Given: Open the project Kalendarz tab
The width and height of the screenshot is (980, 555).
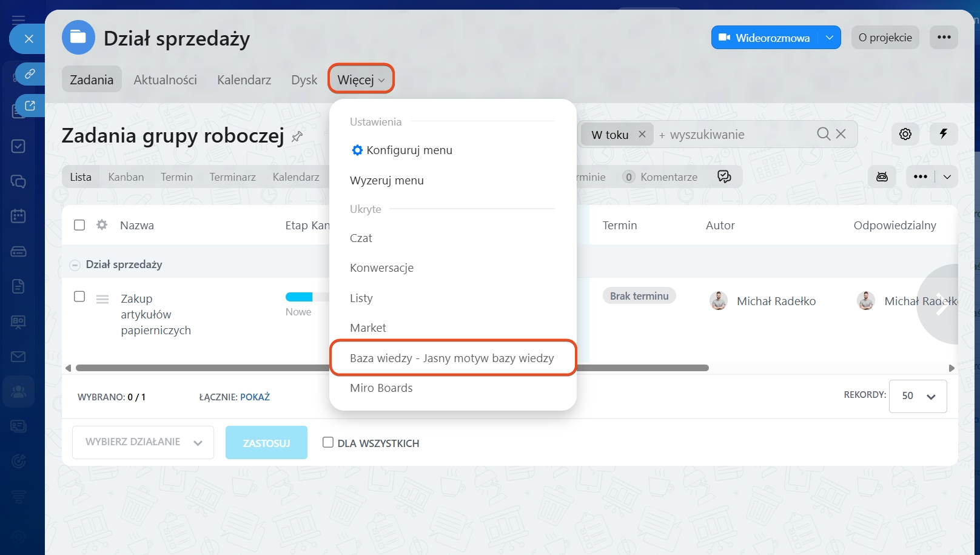Looking at the screenshot, I should tap(244, 79).
